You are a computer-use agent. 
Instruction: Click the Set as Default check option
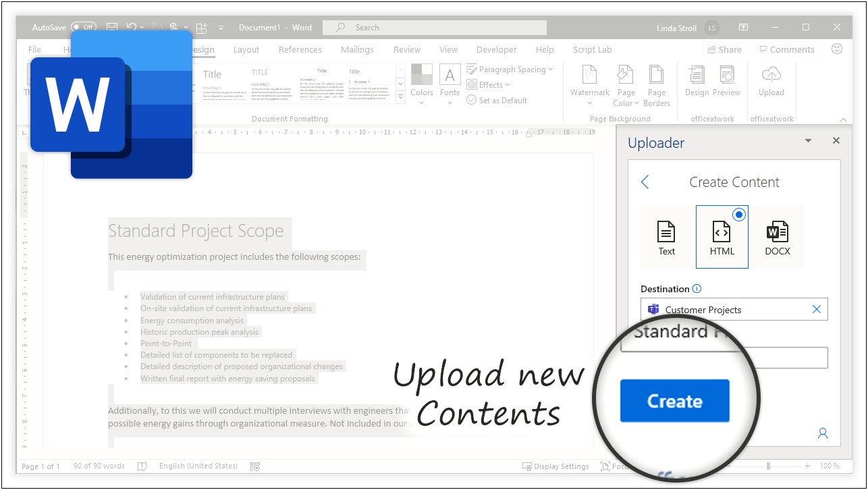point(497,100)
